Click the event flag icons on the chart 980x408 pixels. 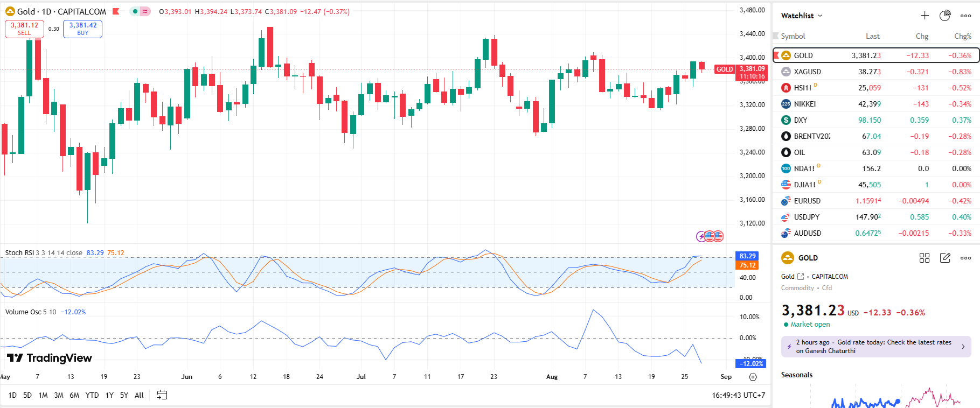point(710,236)
